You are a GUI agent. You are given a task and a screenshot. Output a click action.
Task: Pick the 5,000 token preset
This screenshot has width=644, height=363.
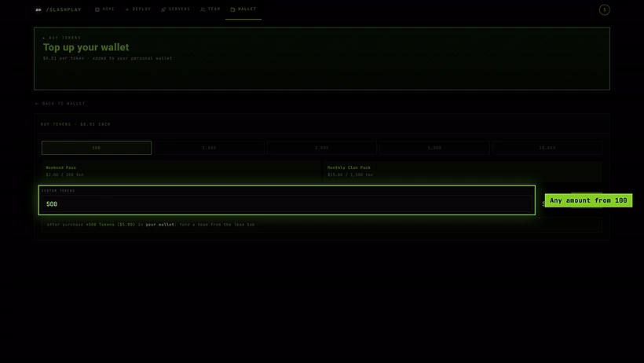[434, 148]
